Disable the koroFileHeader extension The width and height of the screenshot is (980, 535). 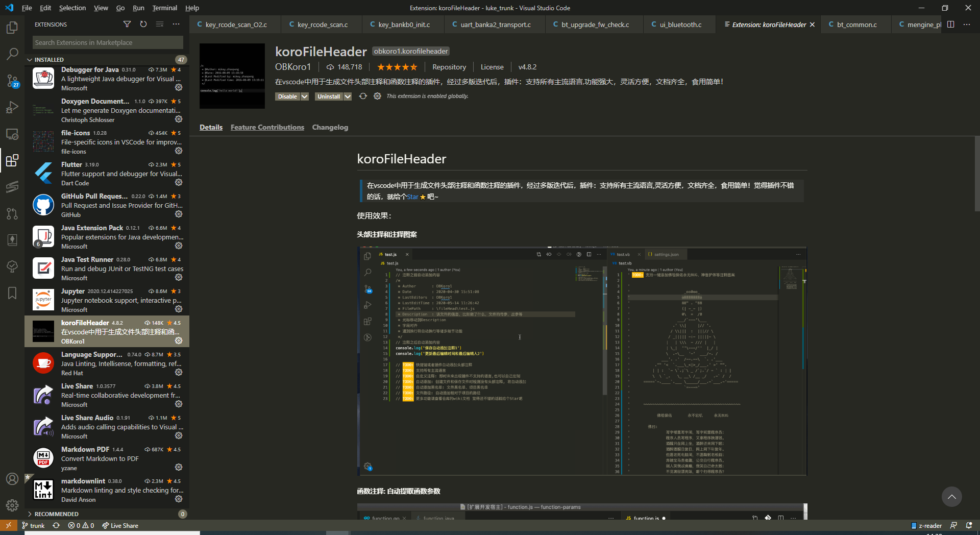coord(287,96)
